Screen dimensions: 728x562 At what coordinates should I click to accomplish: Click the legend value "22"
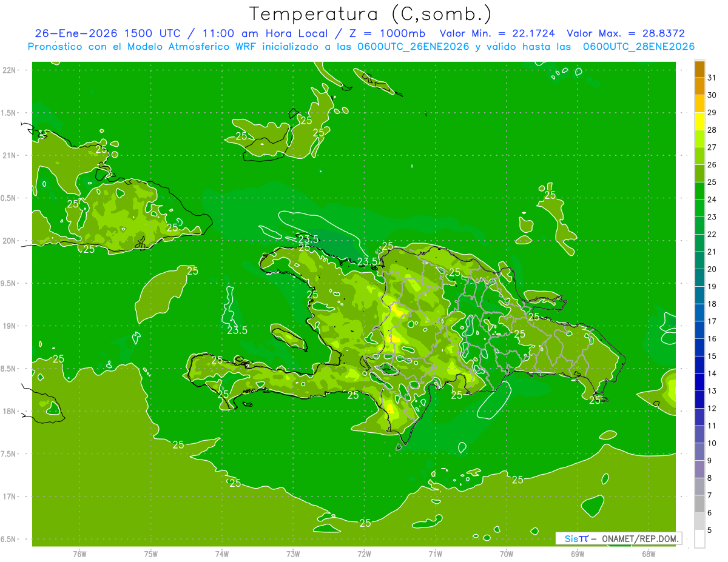click(712, 234)
